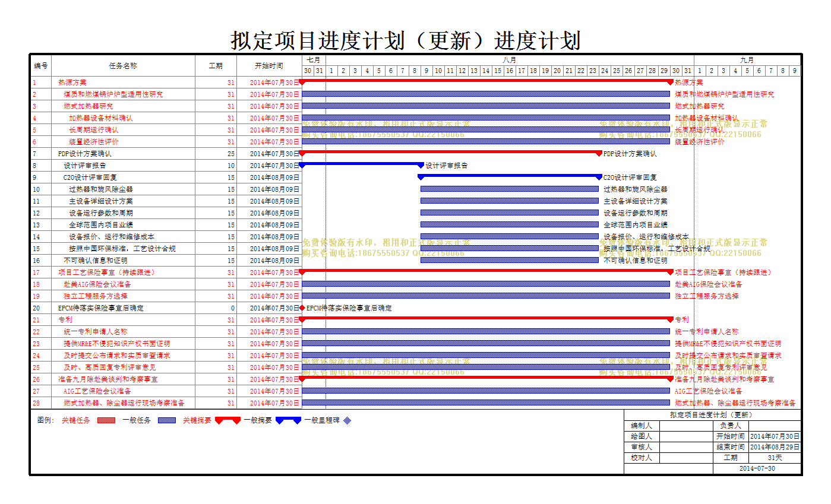Viewport: 831px width, 504px height.
Task: Click 燃式加热器研究 in the task name column
Action: [x=89, y=106]
